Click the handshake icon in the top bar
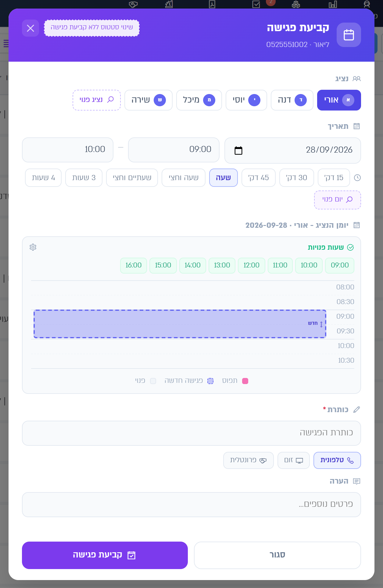Viewport: 383px width, 588px height. click(133, 4)
